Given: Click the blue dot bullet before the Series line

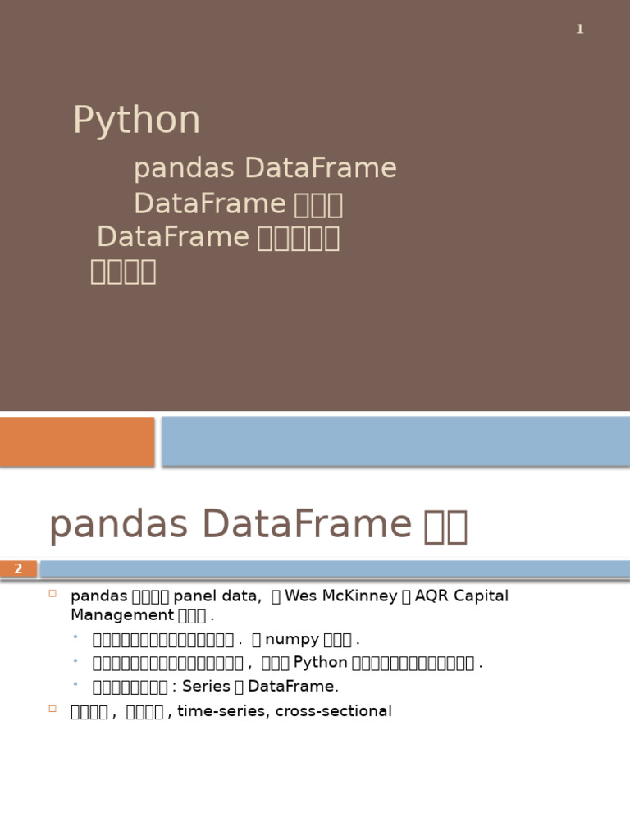Looking at the screenshot, I should (75, 684).
